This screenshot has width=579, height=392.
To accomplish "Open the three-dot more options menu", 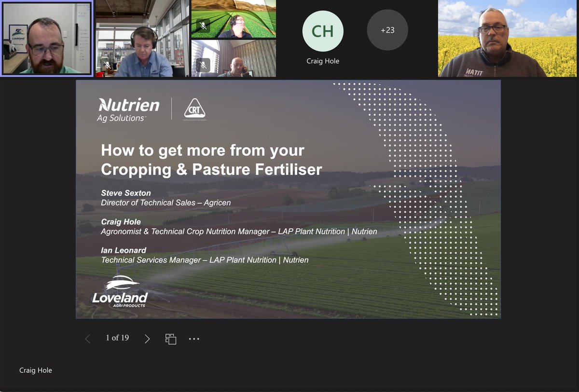I will pyautogui.click(x=194, y=339).
